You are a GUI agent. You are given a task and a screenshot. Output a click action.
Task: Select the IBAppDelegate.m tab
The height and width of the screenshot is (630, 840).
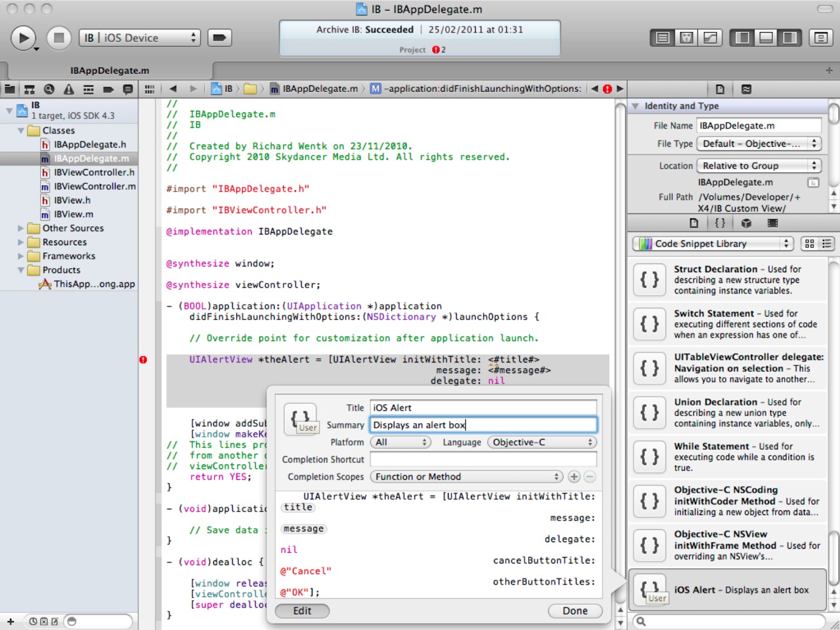(110, 70)
